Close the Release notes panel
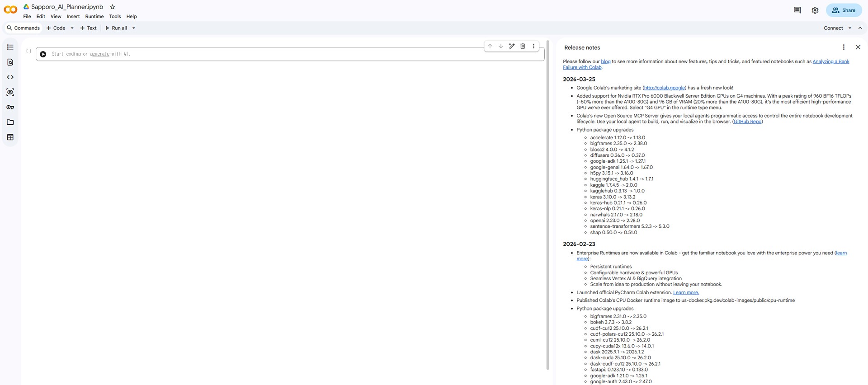This screenshot has width=868, height=385. click(x=858, y=47)
